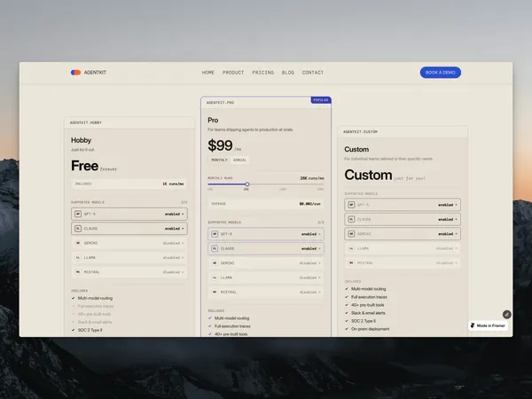532x399 pixels.
Task: Click the Gemini icon in Custom card
Action: [x=351, y=234]
